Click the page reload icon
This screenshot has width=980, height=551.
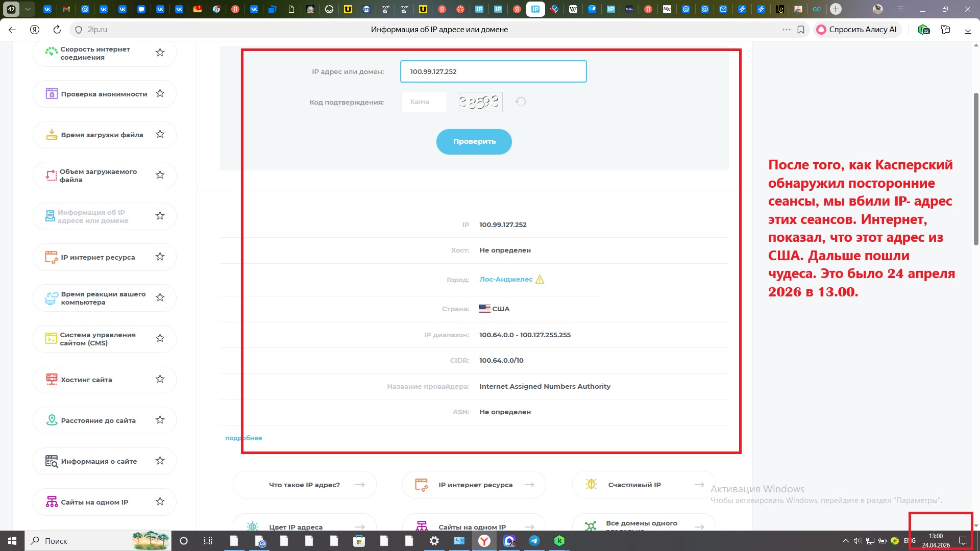tap(57, 30)
